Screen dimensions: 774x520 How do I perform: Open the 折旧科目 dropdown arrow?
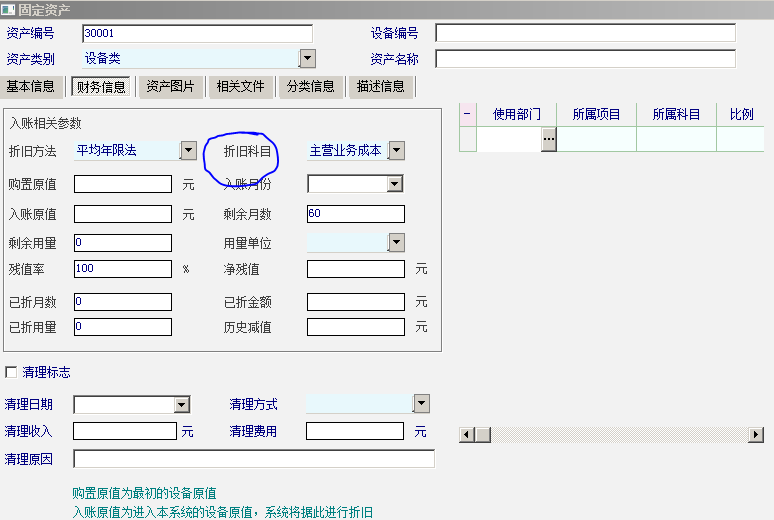tap(396, 151)
